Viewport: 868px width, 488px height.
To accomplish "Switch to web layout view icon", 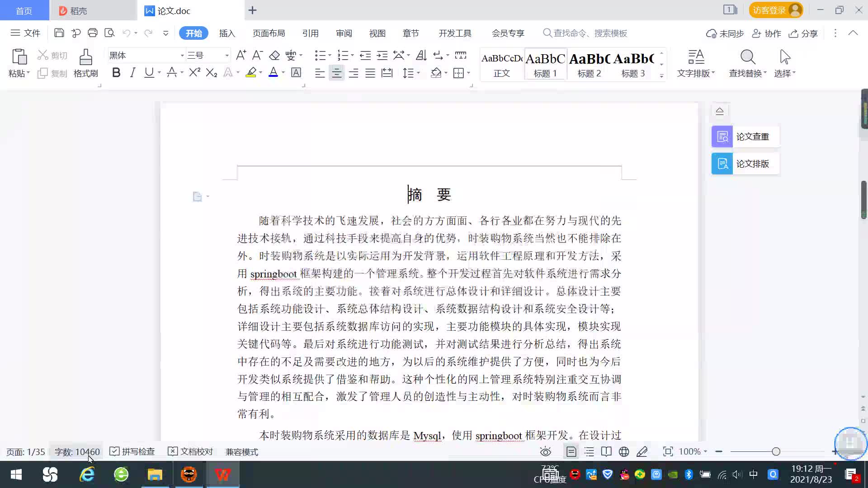I will point(624,451).
